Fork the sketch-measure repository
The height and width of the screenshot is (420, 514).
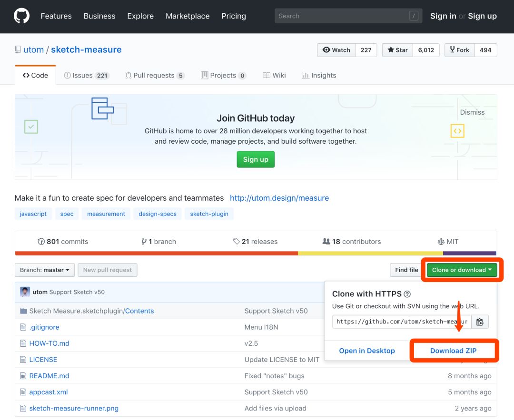(x=460, y=50)
